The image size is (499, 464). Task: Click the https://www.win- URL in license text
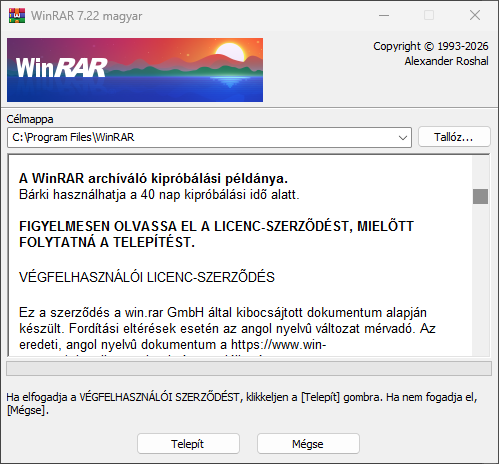(x=278, y=344)
